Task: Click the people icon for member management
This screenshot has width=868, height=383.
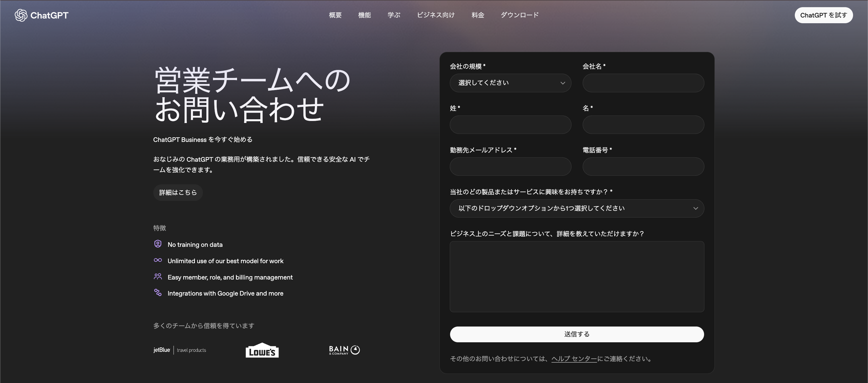Action: 158,276
